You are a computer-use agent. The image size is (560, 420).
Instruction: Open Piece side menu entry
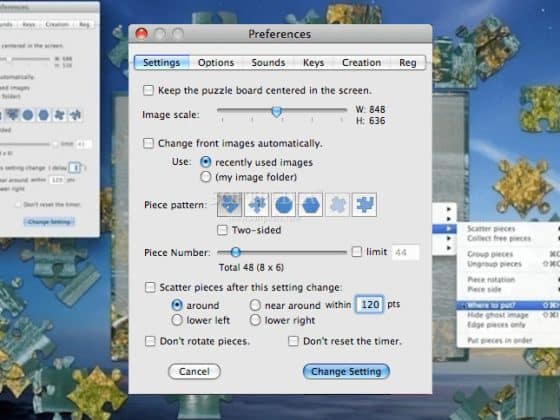tap(484, 289)
